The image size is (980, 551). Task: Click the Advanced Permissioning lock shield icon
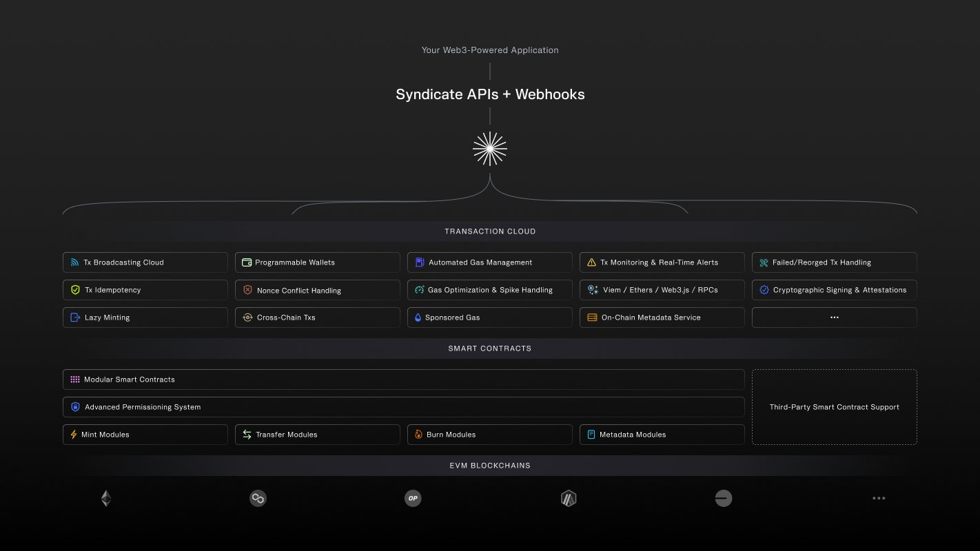(75, 407)
